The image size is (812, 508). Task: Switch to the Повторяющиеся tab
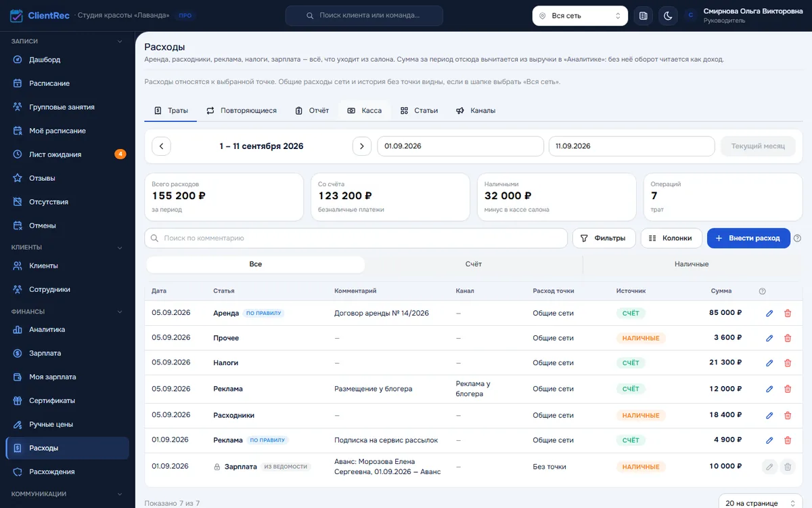click(242, 110)
